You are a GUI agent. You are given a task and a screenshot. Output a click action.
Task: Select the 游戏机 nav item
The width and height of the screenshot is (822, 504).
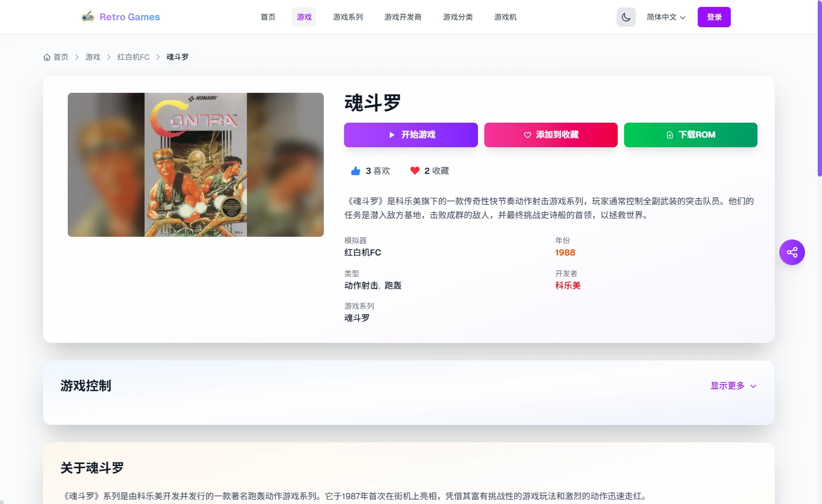[x=505, y=17]
